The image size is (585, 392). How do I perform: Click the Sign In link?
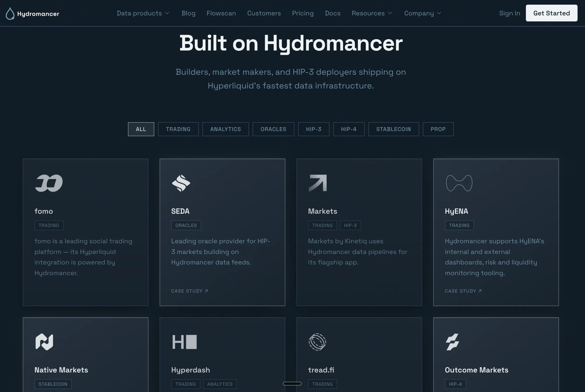point(510,13)
